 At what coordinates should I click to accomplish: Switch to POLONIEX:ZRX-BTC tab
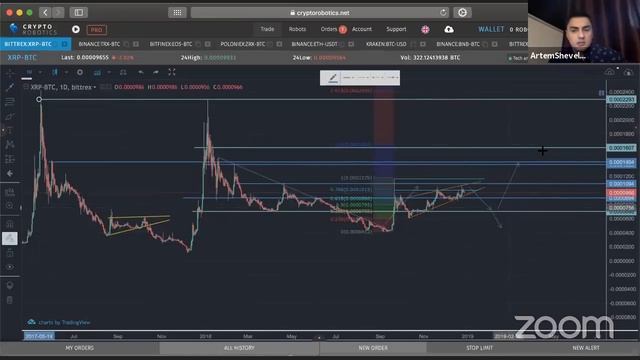coord(242,44)
